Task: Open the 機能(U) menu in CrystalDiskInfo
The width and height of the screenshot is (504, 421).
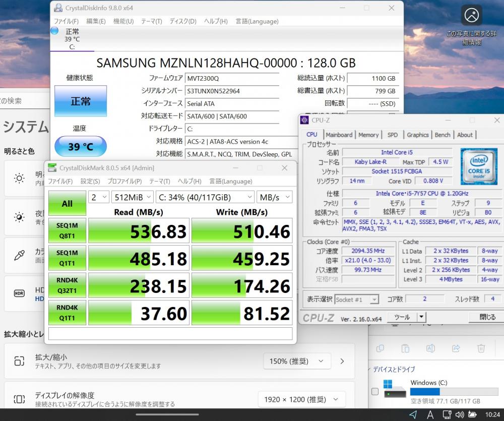Action: (x=123, y=21)
